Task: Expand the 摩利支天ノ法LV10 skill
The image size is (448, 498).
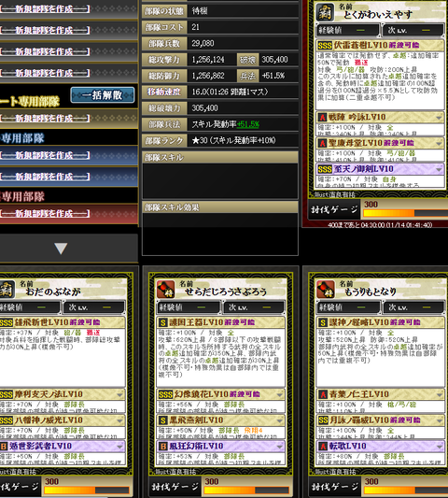Action: (119, 395)
